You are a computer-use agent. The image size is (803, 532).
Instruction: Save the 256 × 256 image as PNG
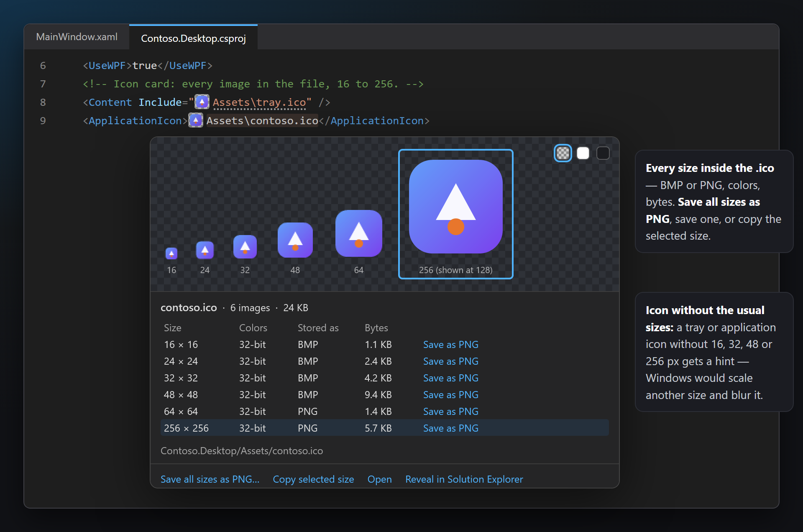click(450, 428)
